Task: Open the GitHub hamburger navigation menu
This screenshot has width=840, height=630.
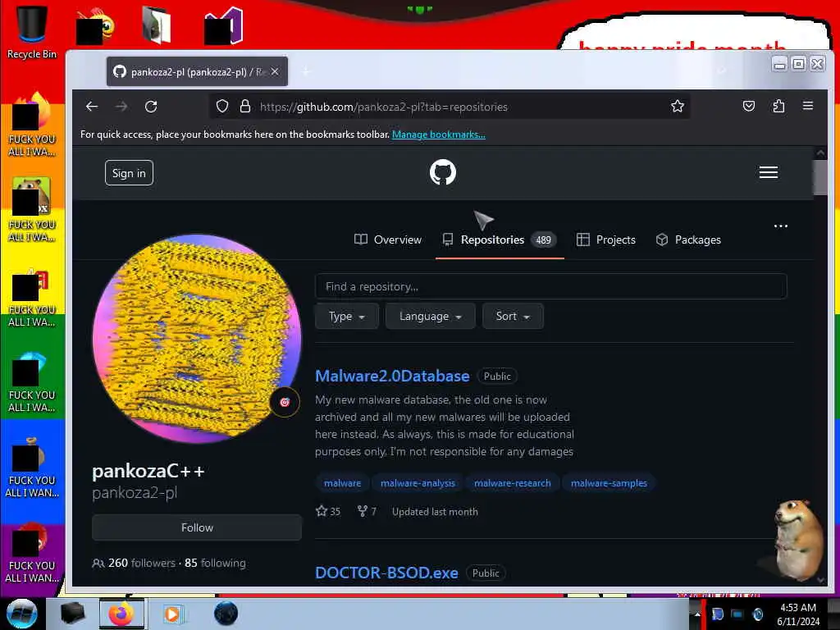Action: coord(768,172)
